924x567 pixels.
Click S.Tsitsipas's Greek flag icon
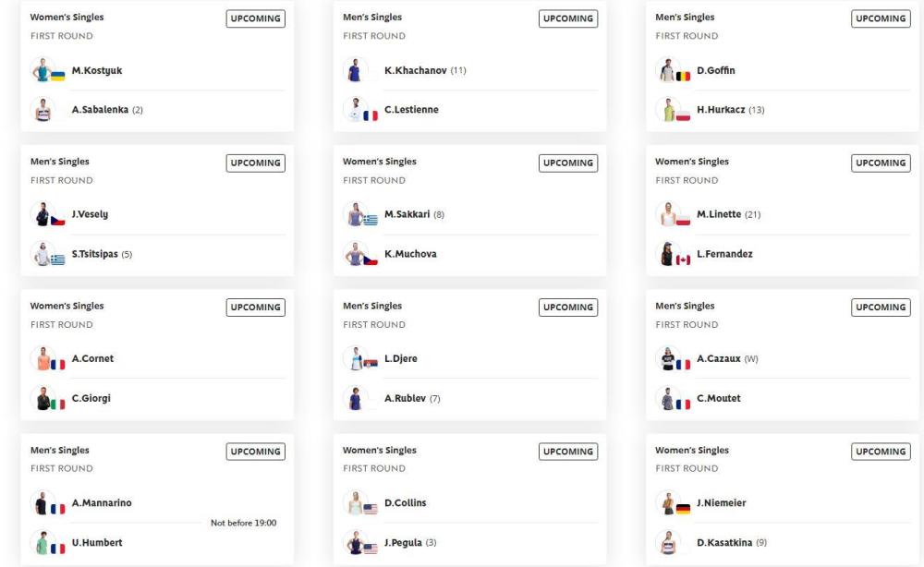(57, 259)
